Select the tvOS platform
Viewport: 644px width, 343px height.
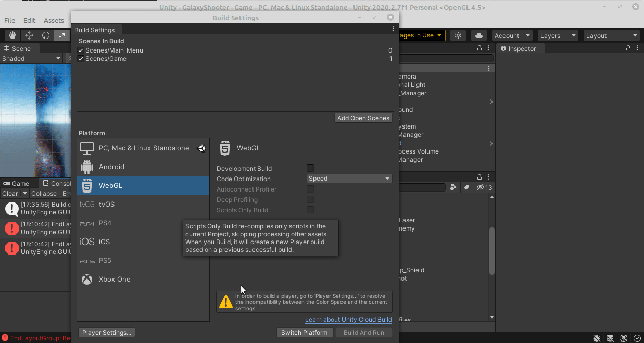coord(143,204)
